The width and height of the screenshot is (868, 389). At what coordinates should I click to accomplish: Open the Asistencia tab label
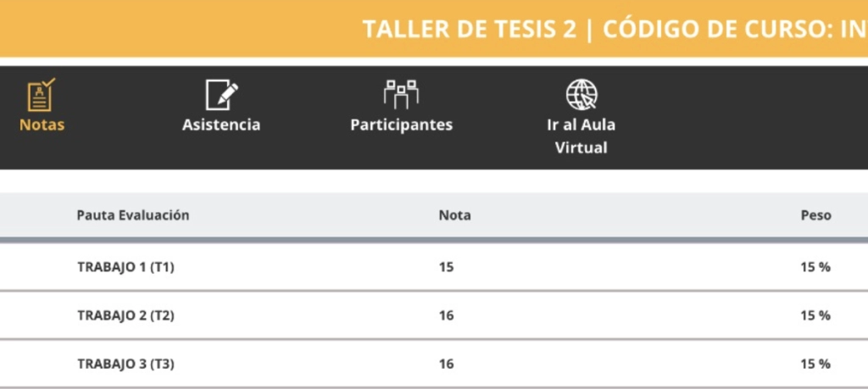pyautogui.click(x=221, y=125)
